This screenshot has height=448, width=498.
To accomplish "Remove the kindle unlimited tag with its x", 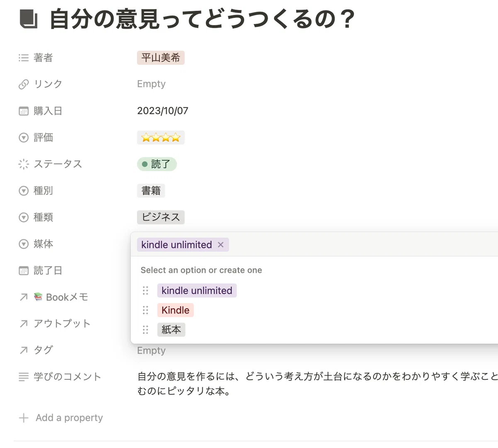I will click(x=221, y=245).
